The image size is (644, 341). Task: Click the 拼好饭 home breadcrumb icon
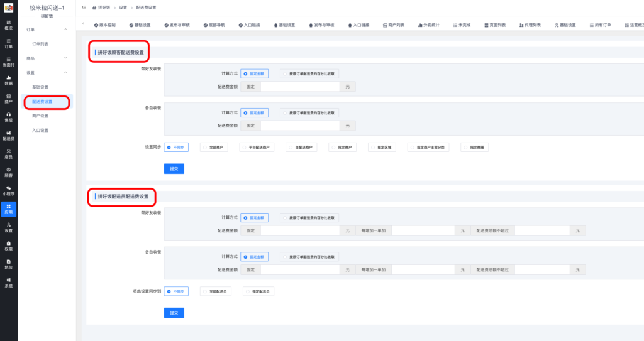[x=94, y=8]
